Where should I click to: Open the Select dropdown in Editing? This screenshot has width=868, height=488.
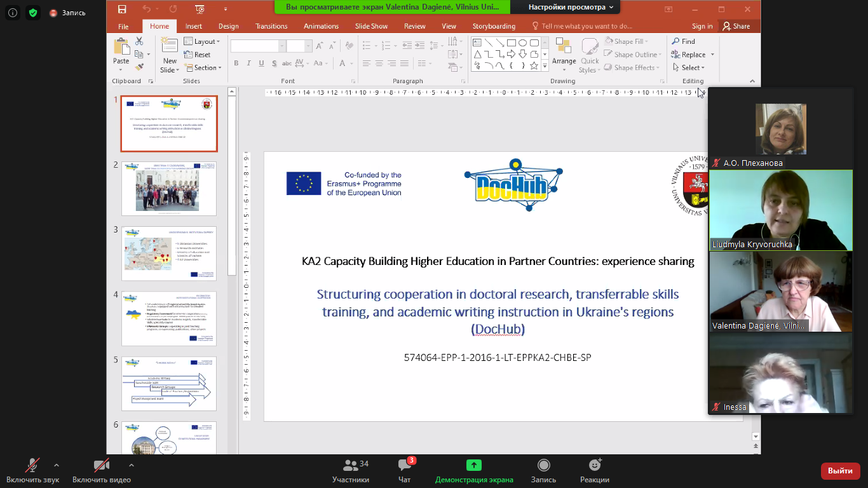coord(688,67)
